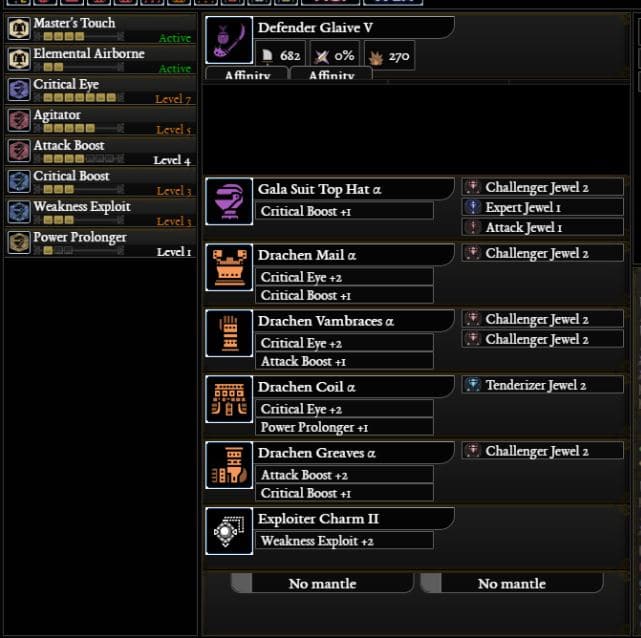Viewport: 641px width, 638px height.
Task: Open the second Affinity tab
Action: (331, 74)
